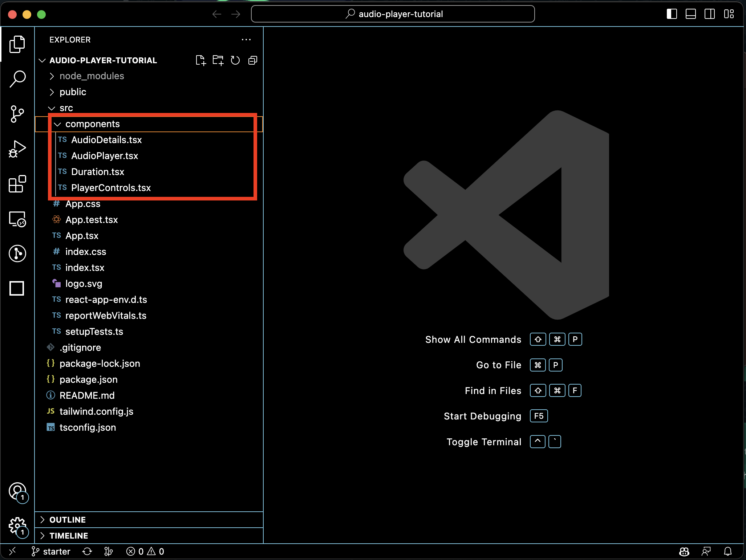
Task: Open the Explorer view in activity bar
Action: (17, 44)
